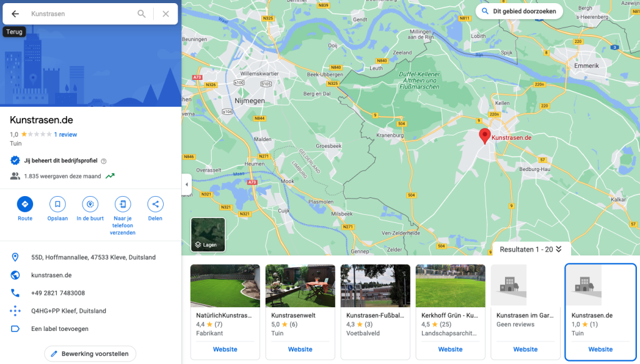Collapse Resultaten 1 - 20 results chevron

click(x=559, y=249)
